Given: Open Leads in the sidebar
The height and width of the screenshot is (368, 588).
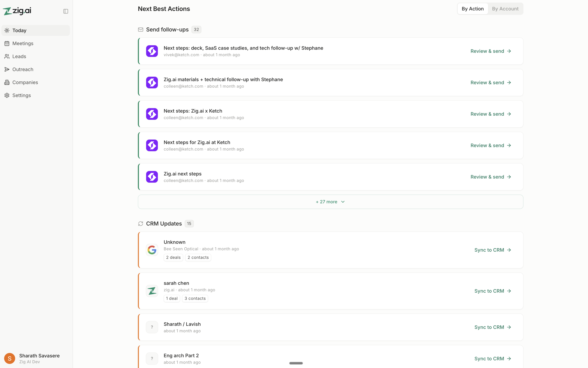Looking at the screenshot, I should (36, 56).
